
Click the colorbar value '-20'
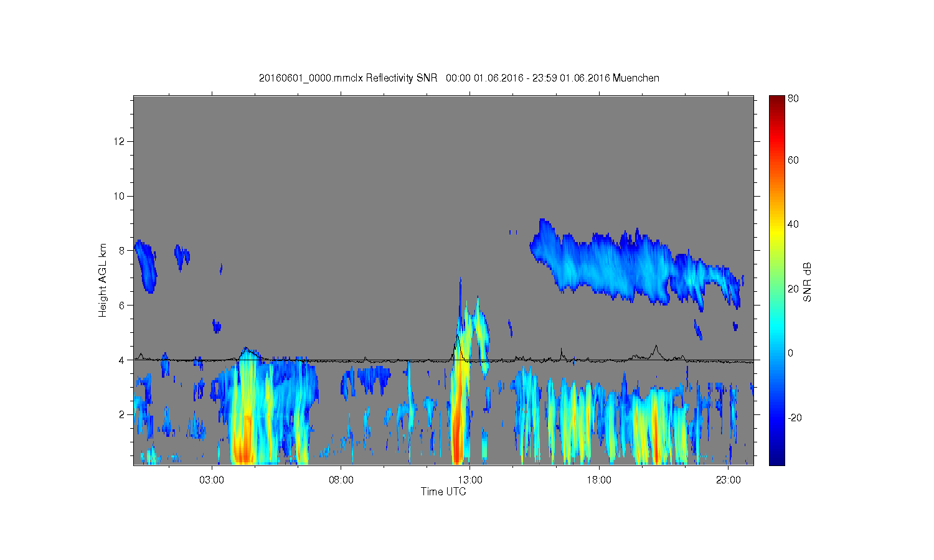795,418
